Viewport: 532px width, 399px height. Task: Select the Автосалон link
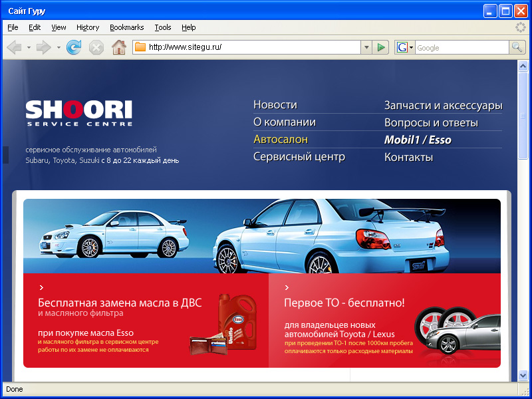[x=281, y=139]
